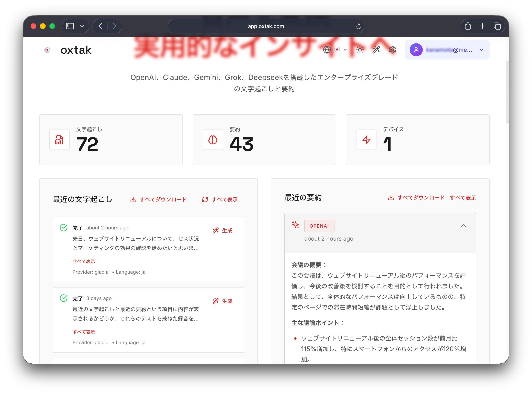
Task: Download all transcriptions via すべてダウンロード
Action: pyautogui.click(x=159, y=199)
